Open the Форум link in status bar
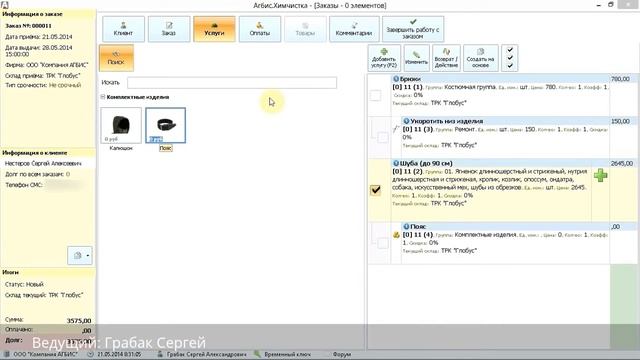The height and width of the screenshot is (360, 640). click(342, 354)
